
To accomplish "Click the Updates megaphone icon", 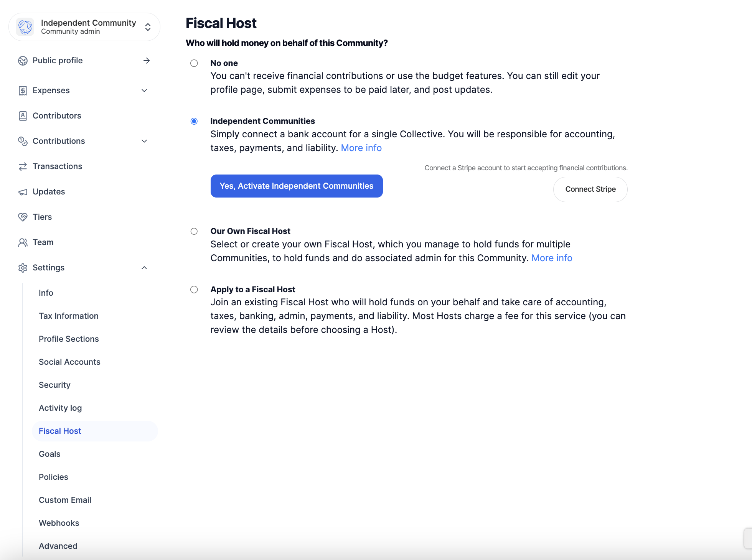I will pyautogui.click(x=23, y=192).
